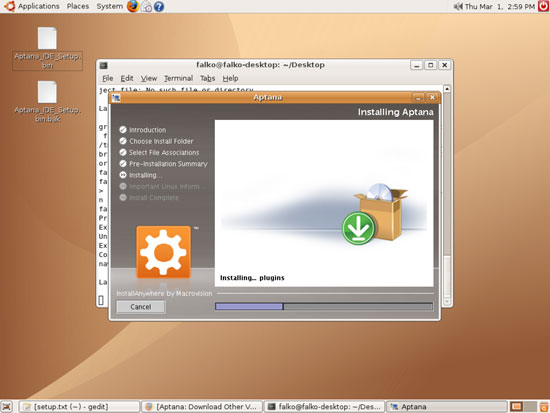This screenshot has width=550, height=413.
Task: Click the Select File Associations step
Action: point(164,152)
